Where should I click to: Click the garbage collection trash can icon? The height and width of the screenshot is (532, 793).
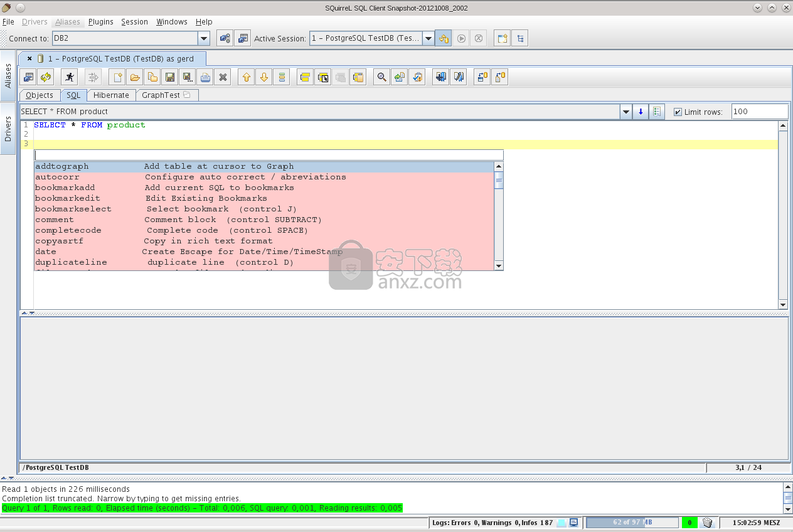pos(708,523)
